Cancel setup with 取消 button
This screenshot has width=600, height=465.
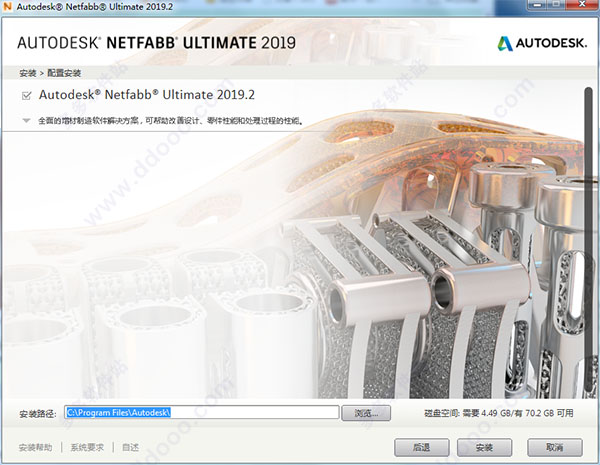pos(555,447)
